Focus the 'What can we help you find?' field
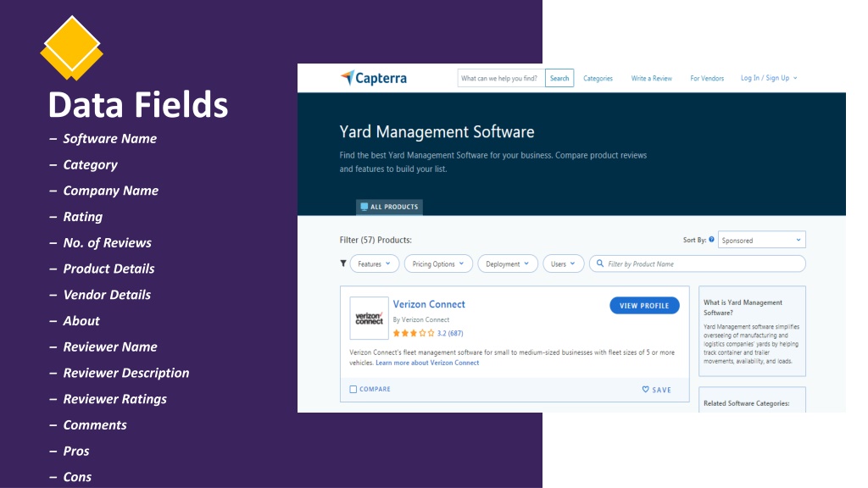 coord(501,78)
